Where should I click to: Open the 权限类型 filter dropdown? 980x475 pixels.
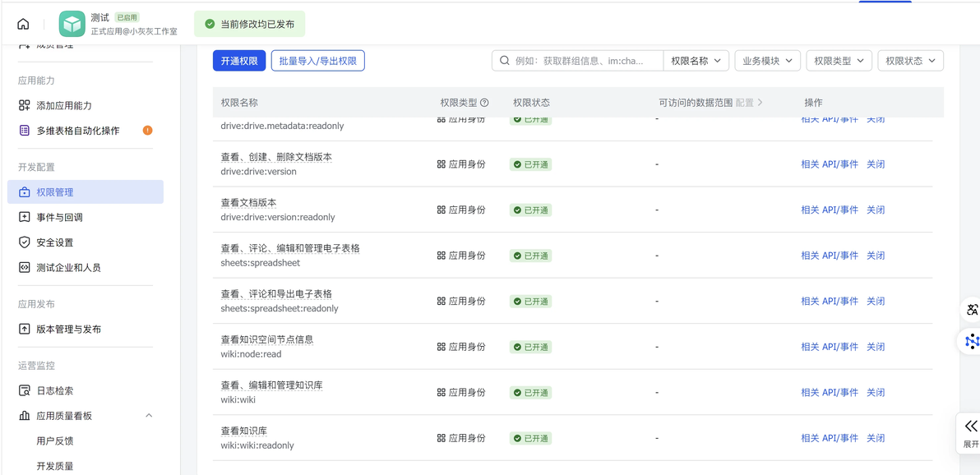click(x=839, y=61)
